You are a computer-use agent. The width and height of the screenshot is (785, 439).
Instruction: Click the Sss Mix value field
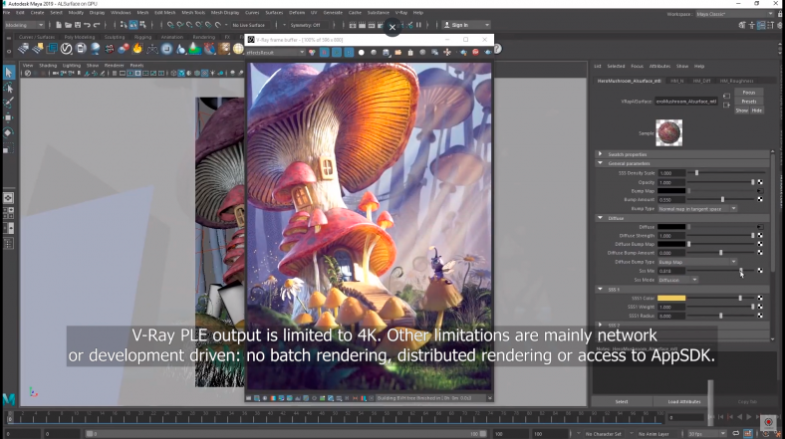[671, 271]
